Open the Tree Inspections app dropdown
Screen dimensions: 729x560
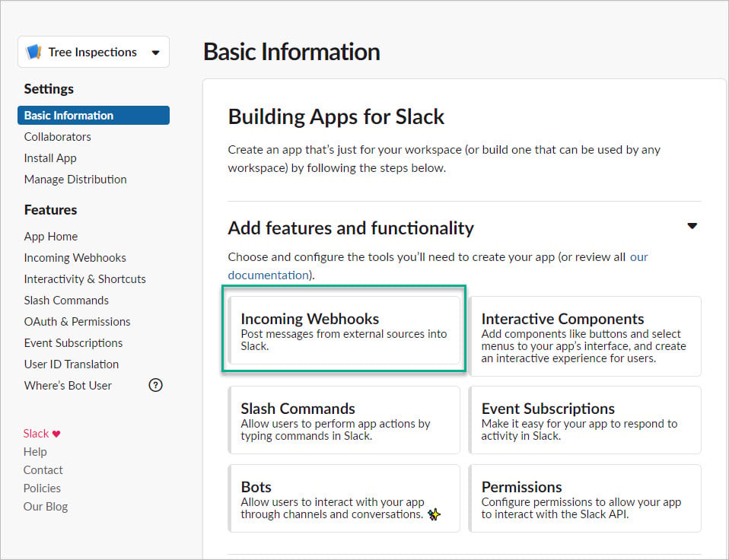click(x=94, y=52)
